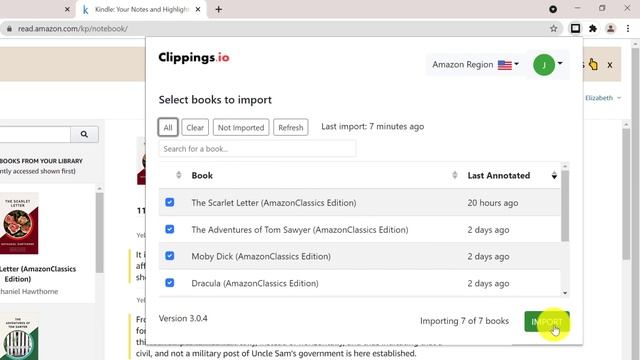Click the pointing hand icon in banner

[x=593, y=64]
